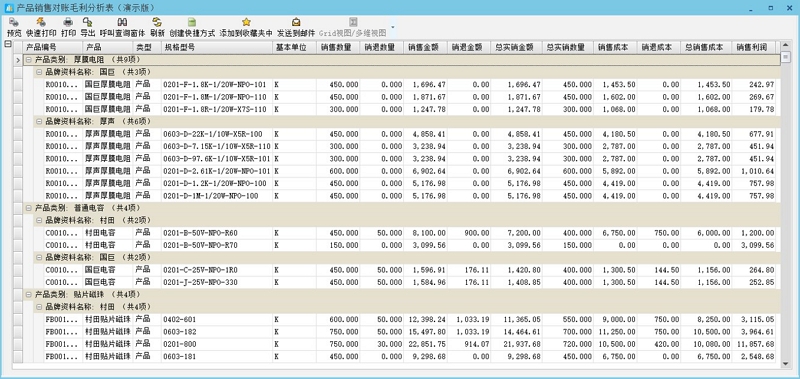Click the 打印 print icon

coord(68,22)
